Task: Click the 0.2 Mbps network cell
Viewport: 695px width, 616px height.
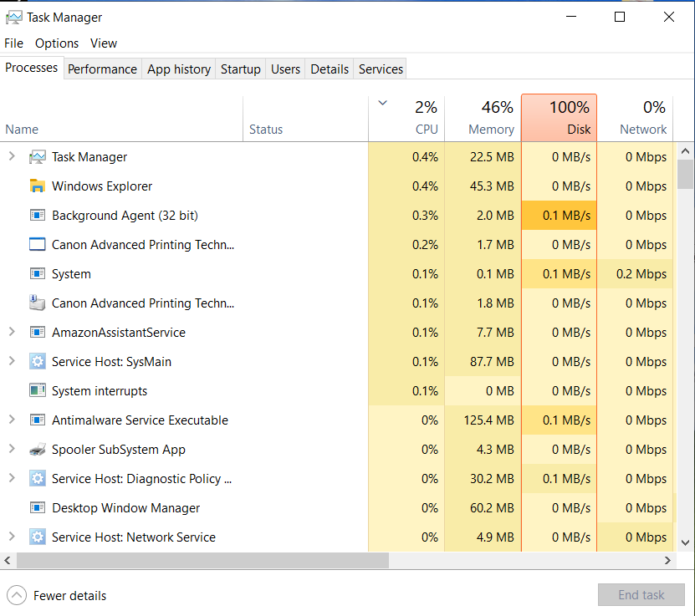Action: click(635, 273)
